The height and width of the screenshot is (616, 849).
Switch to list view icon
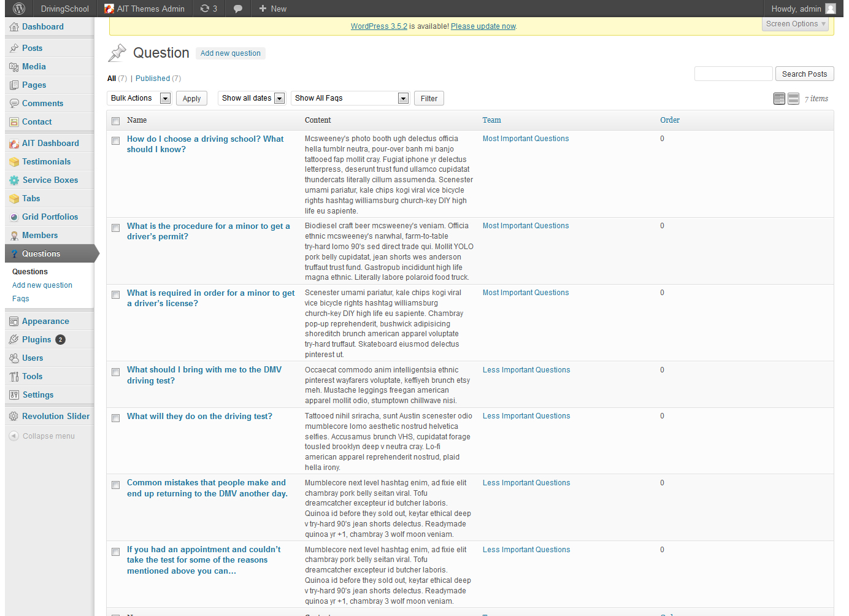tap(779, 99)
